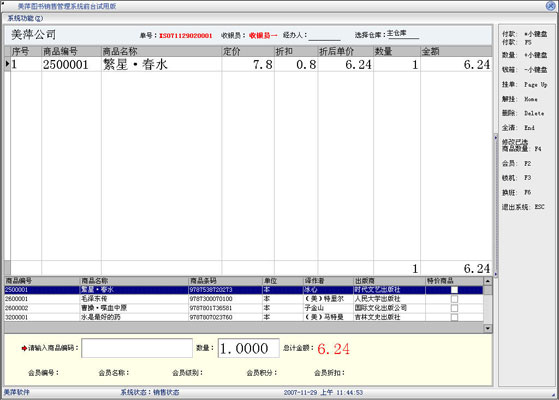Click the product list scroll-up arrow
The image size is (559, 400).
click(488, 281)
